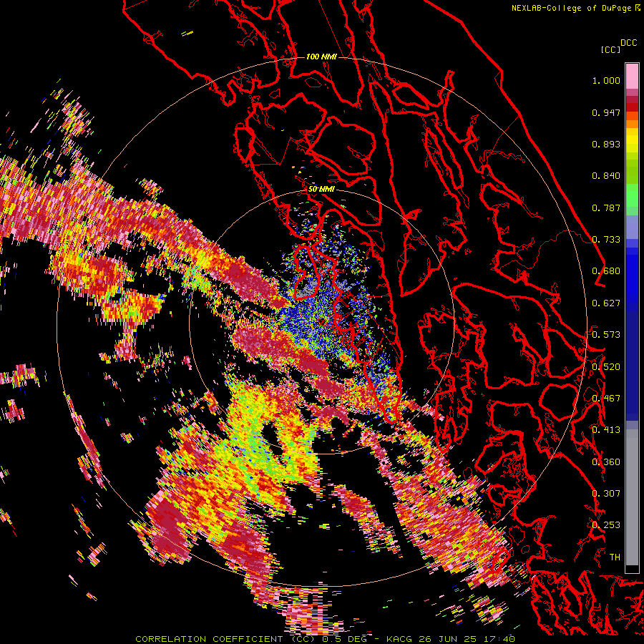Click the pink top segment of color bar
The height and width of the screenshot is (644, 644).
pyautogui.click(x=632, y=76)
